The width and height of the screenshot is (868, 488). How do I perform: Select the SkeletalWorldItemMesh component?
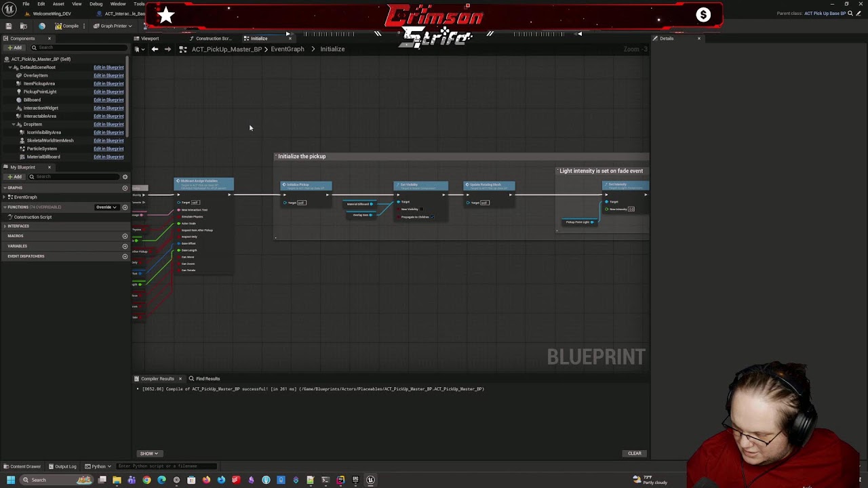click(50, 140)
